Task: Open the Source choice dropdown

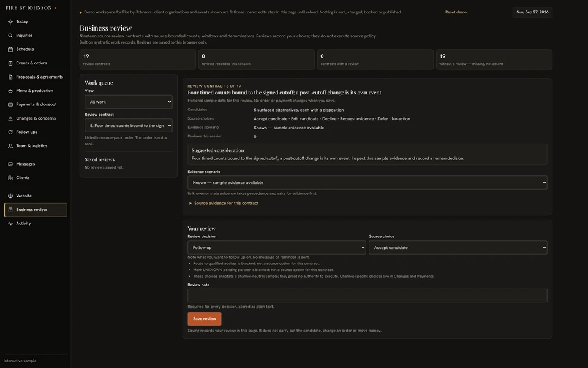Action: point(458,247)
